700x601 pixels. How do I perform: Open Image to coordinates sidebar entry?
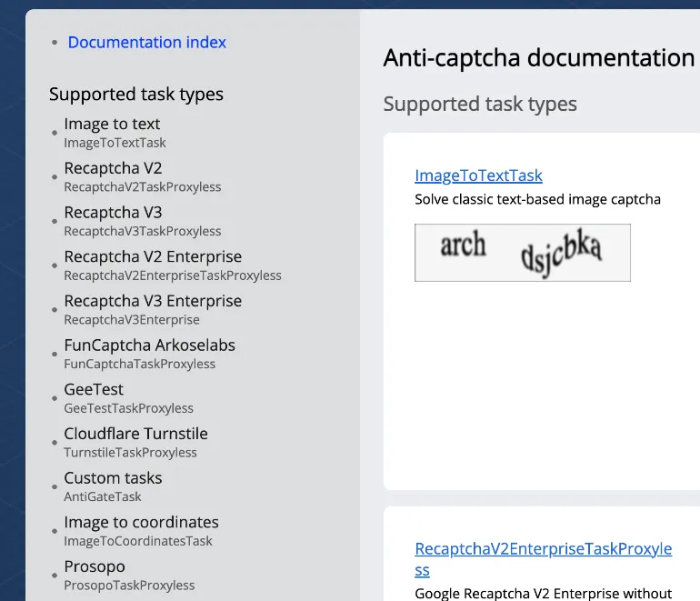pyautogui.click(x=141, y=522)
